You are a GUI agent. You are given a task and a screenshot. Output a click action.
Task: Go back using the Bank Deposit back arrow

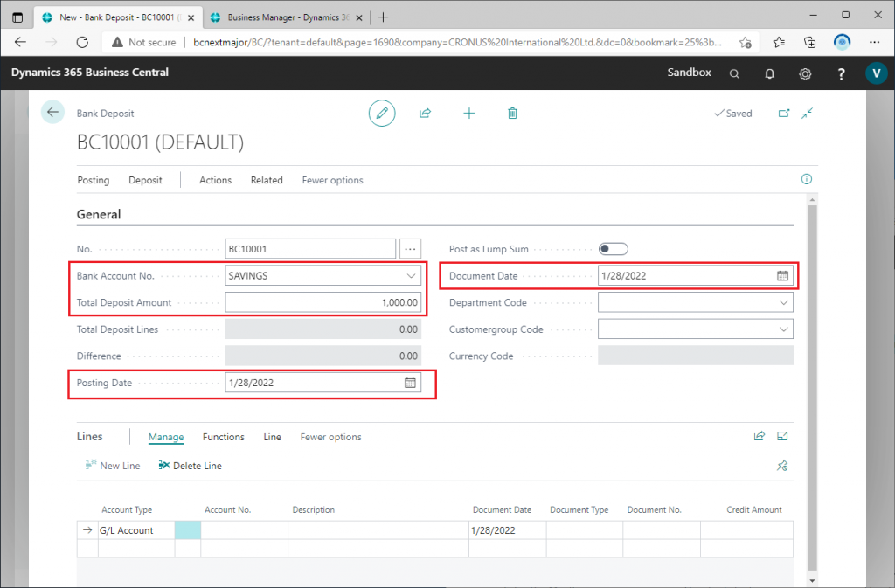[52, 113]
